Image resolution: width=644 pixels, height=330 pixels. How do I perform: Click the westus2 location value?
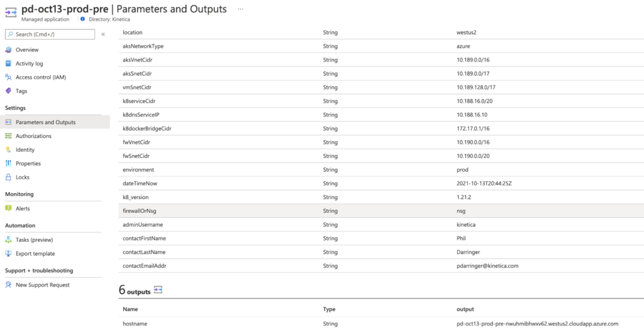tap(466, 33)
